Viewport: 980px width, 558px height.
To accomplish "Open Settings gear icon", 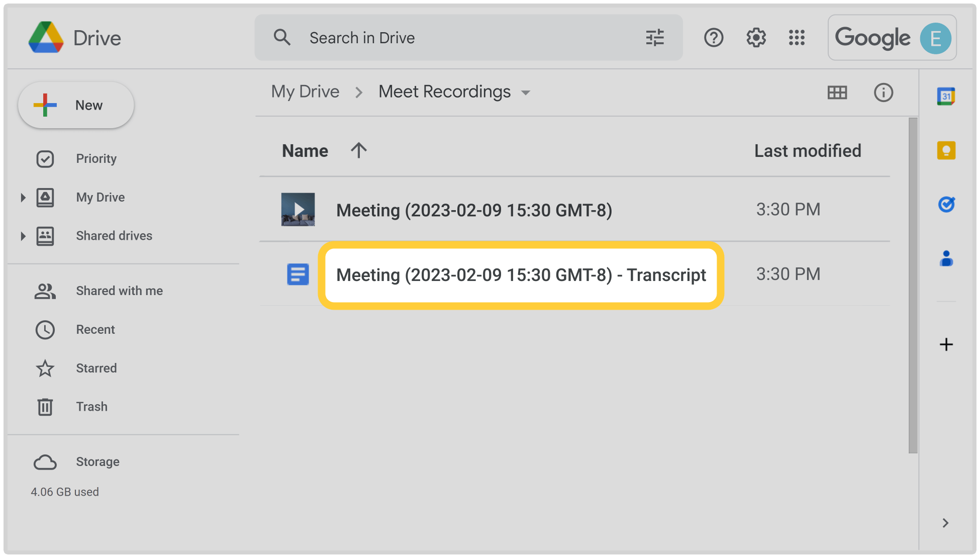I will 755,38.
